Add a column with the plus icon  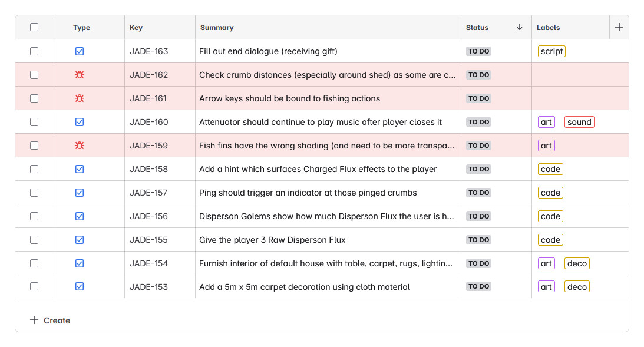pyautogui.click(x=619, y=28)
